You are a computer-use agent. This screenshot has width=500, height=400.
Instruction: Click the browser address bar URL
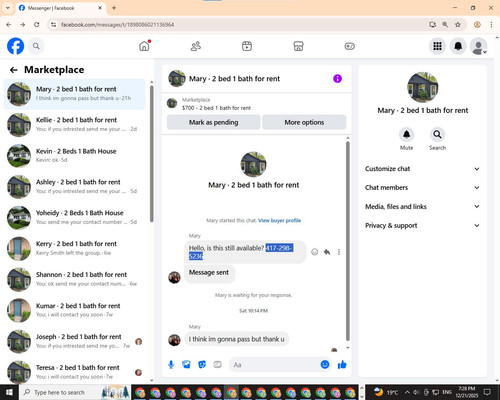pos(117,25)
